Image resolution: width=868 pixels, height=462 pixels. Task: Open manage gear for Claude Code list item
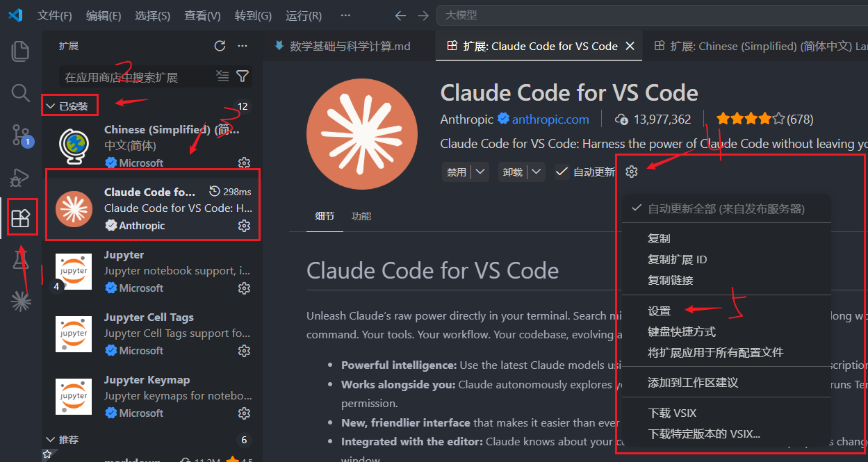244,225
